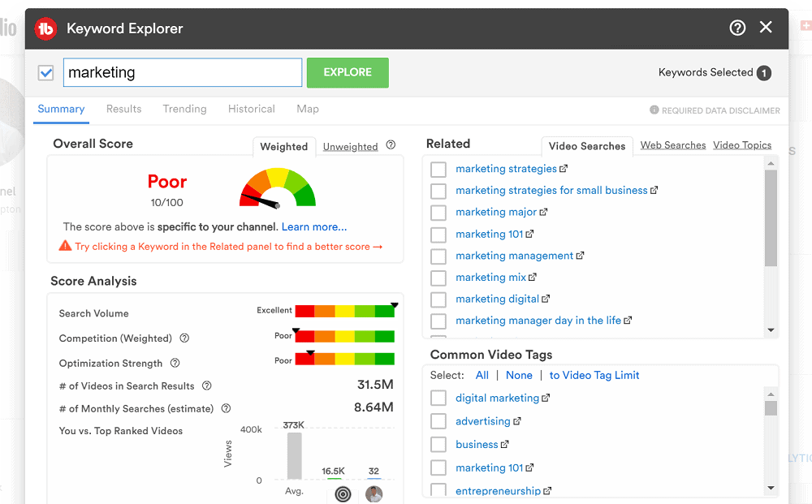Check the marketing major checkbox
This screenshot has height=504, width=812.
pyautogui.click(x=438, y=213)
